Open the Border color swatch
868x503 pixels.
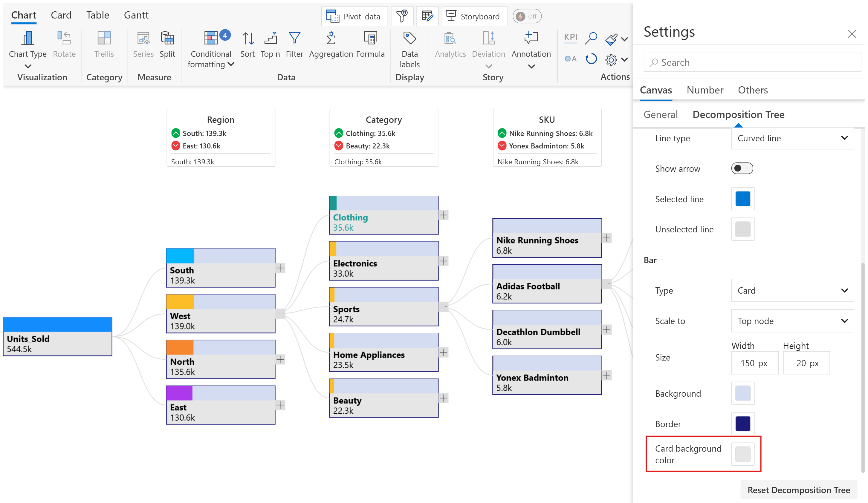pos(743,424)
